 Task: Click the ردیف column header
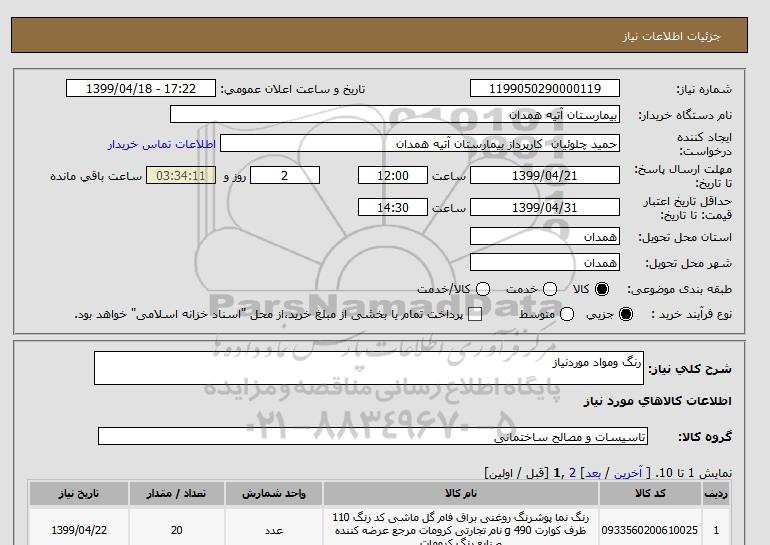(x=715, y=493)
